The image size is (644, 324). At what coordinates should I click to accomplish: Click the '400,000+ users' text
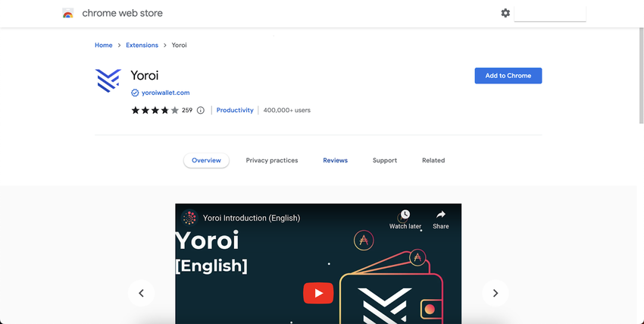pyautogui.click(x=286, y=110)
